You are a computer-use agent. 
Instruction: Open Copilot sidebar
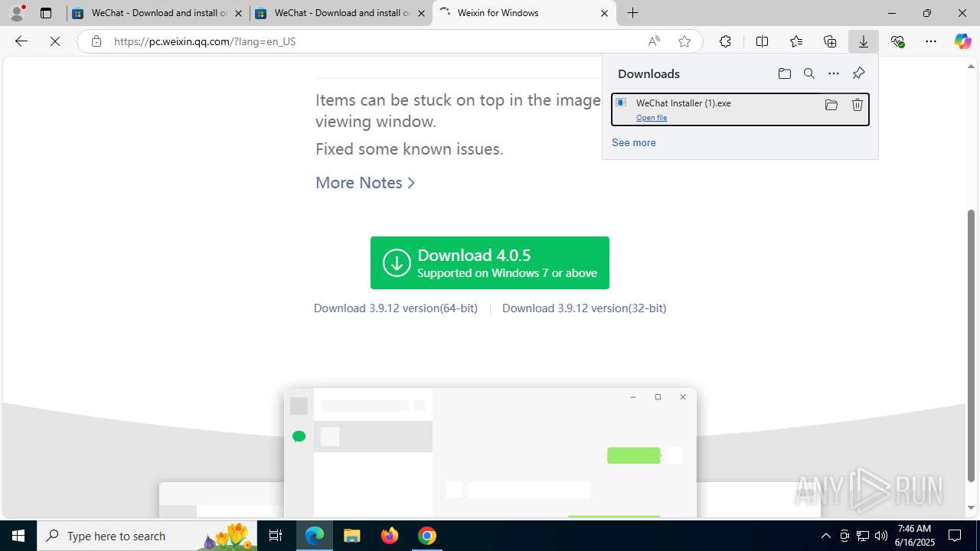(962, 41)
